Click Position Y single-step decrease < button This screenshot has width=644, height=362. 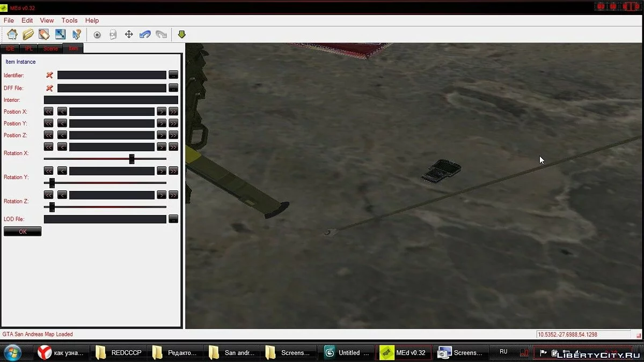pyautogui.click(x=62, y=123)
